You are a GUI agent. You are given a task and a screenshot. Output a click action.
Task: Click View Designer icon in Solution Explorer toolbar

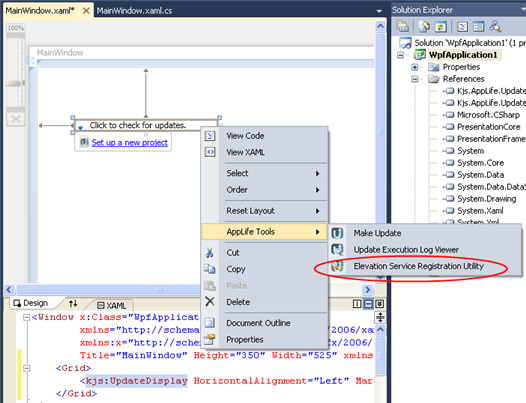[x=479, y=27]
